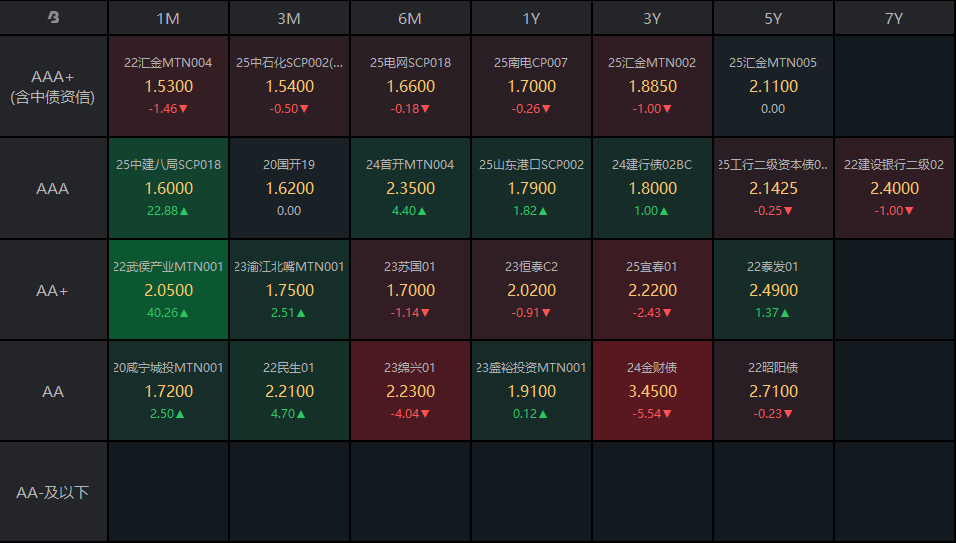Image resolution: width=956 pixels, height=543 pixels.
Task: Select the AAA+ rating row header
Action: point(53,86)
